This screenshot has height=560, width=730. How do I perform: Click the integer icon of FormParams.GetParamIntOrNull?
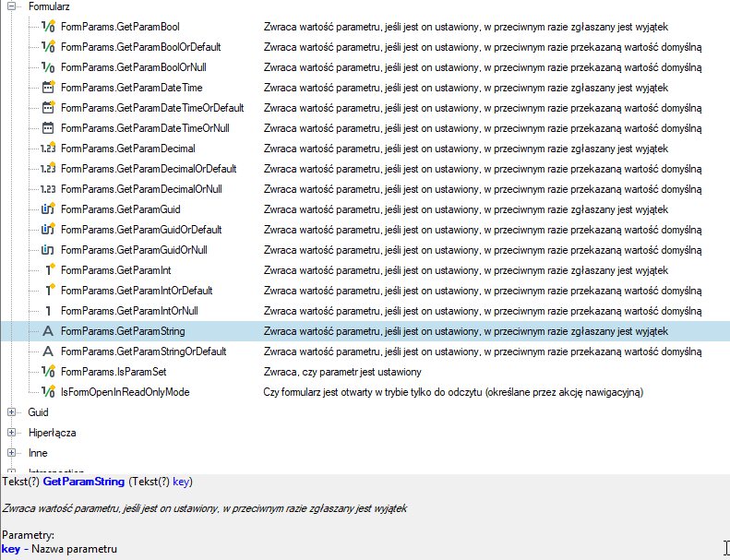tap(48, 311)
